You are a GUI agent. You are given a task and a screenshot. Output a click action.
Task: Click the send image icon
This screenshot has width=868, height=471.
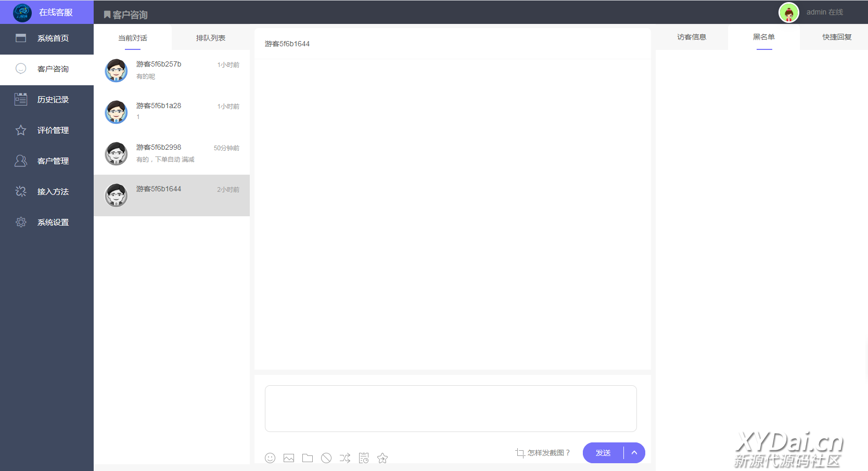tap(289, 458)
